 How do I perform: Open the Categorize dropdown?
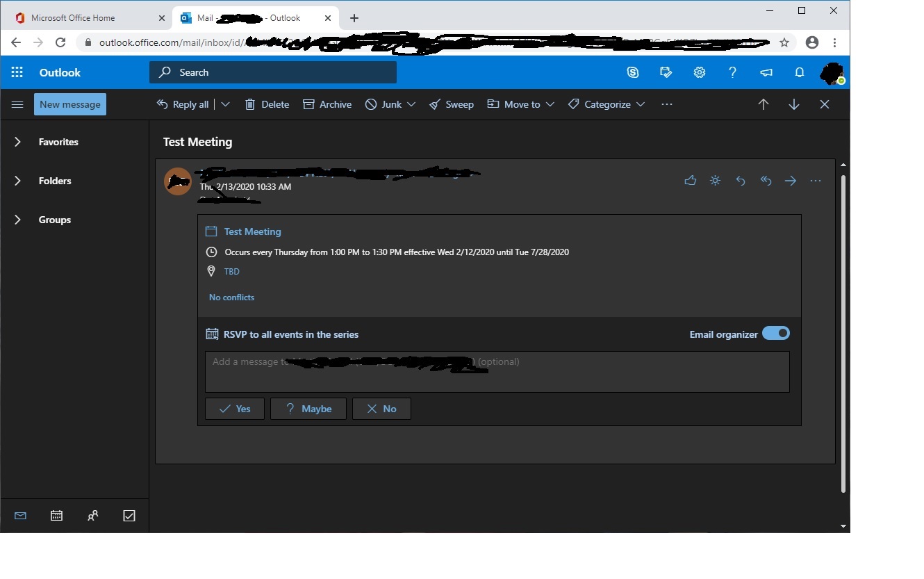[x=641, y=104]
